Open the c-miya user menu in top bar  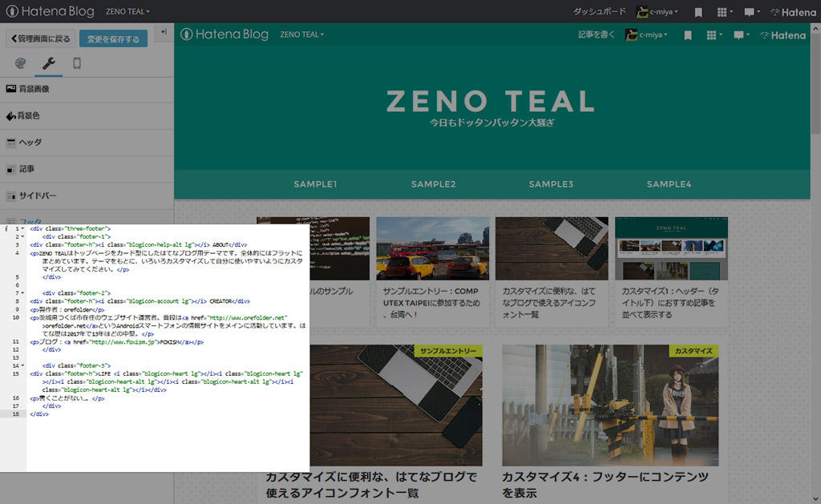click(x=657, y=11)
